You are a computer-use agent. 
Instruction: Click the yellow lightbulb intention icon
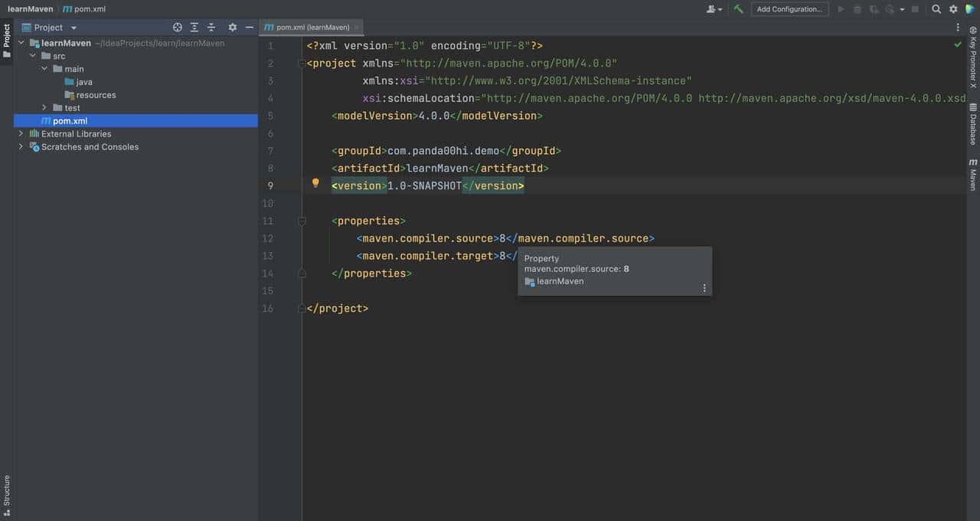315,184
